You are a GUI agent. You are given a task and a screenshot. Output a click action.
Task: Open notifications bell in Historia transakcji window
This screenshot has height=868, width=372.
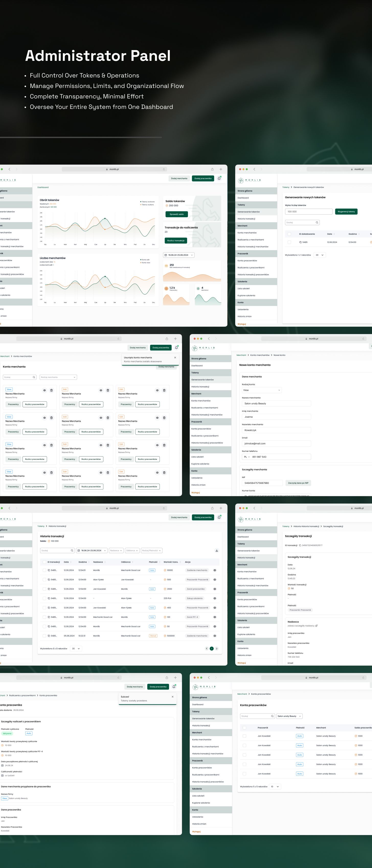click(219, 517)
